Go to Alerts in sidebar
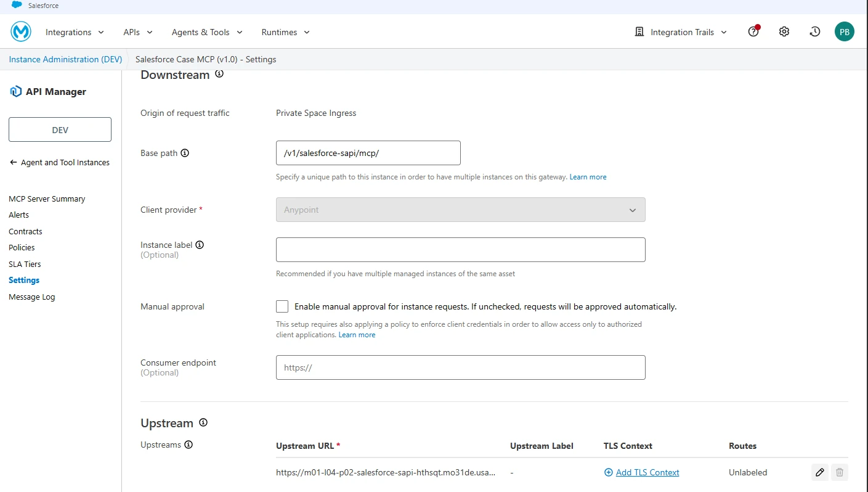 [x=18, y=215]
